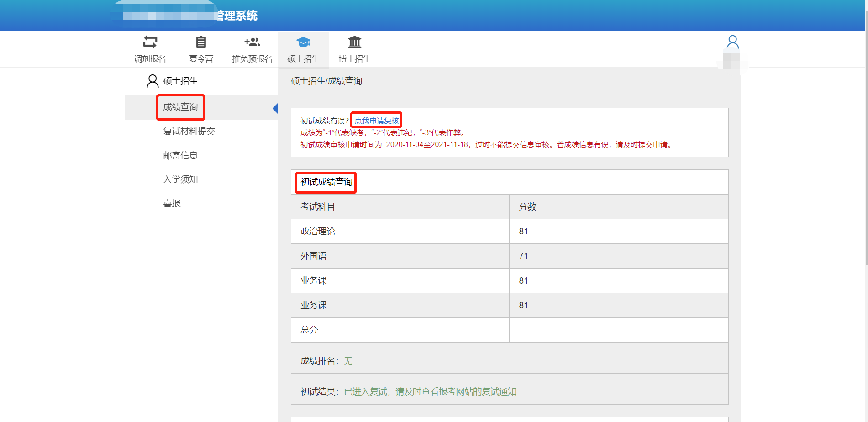Screen dimensions: 868x422
Task: Click the person icon beside 硕士招生 sidebar heading
Action: tap(152, 81)
